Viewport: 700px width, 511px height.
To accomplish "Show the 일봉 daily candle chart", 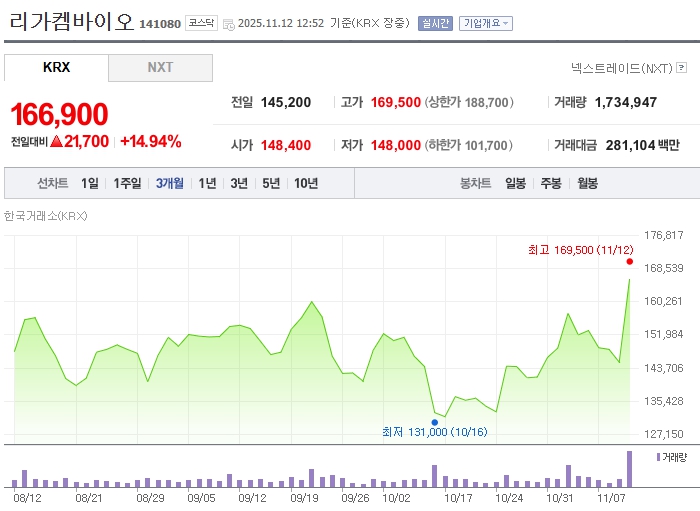I will (x=515, y=183).
